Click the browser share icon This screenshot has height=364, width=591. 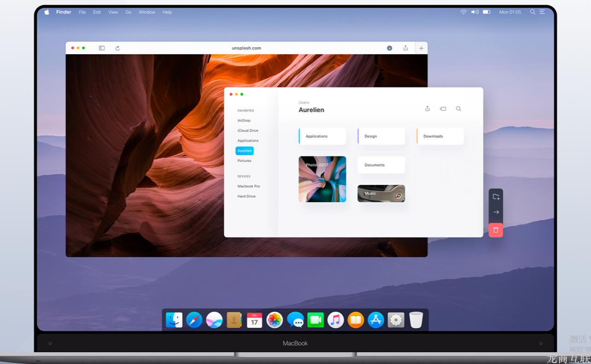tap(405, 48)
